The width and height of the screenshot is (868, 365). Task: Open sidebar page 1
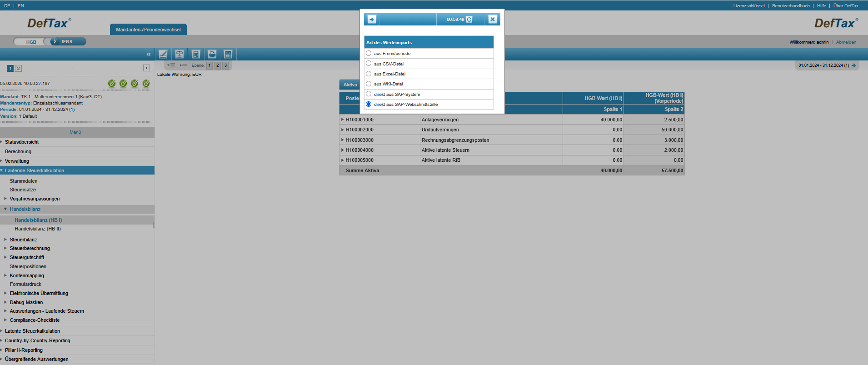pyautogui.click(x=10, y=68)
